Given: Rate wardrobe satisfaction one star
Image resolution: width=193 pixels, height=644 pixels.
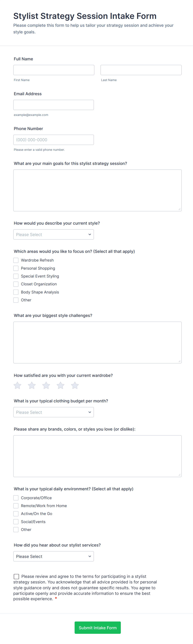Looking at the screenshot, I should click(x=17, y=385).
